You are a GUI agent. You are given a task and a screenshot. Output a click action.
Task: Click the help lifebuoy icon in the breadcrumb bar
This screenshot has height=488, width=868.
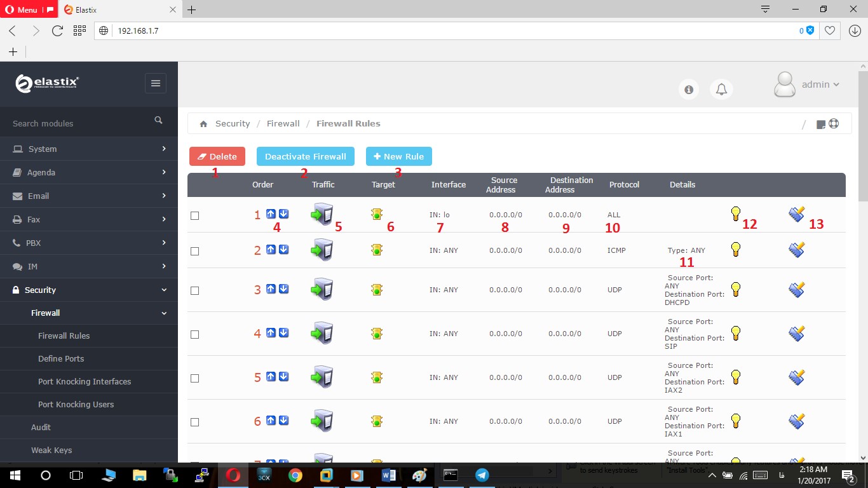[x=834, y=124]
